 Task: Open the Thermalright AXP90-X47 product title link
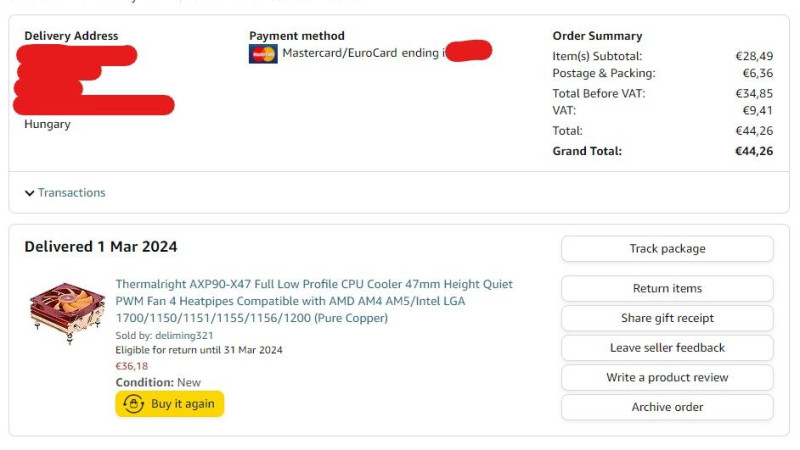[x=314, y=301]
